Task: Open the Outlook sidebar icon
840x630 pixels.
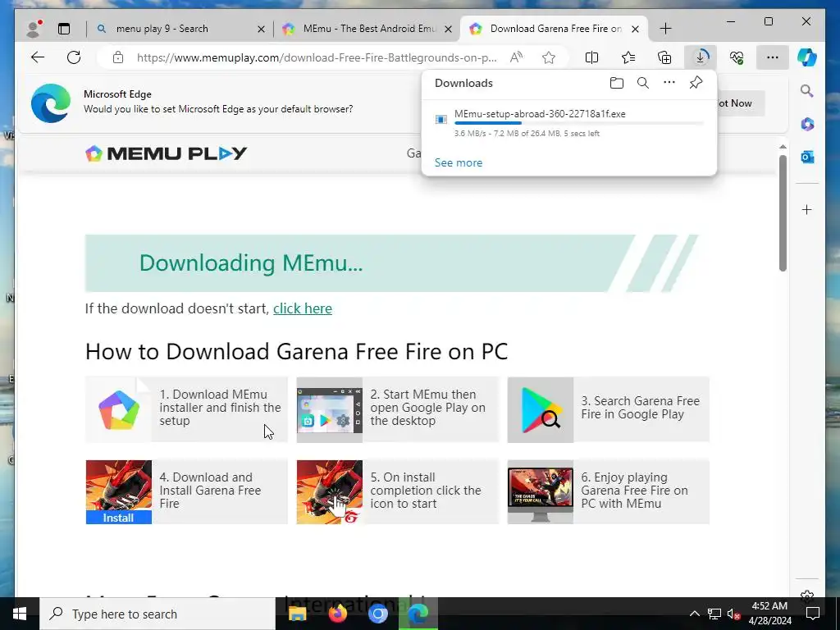Action: tap(807, 157)
